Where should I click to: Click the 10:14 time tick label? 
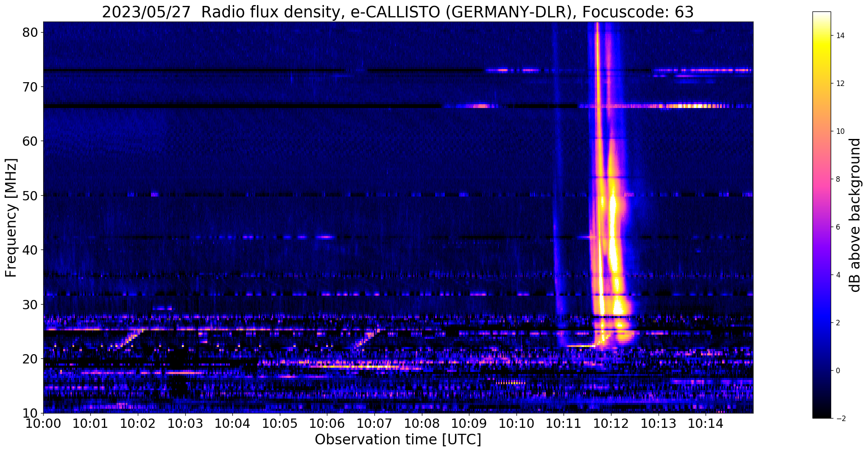(706, 424)
